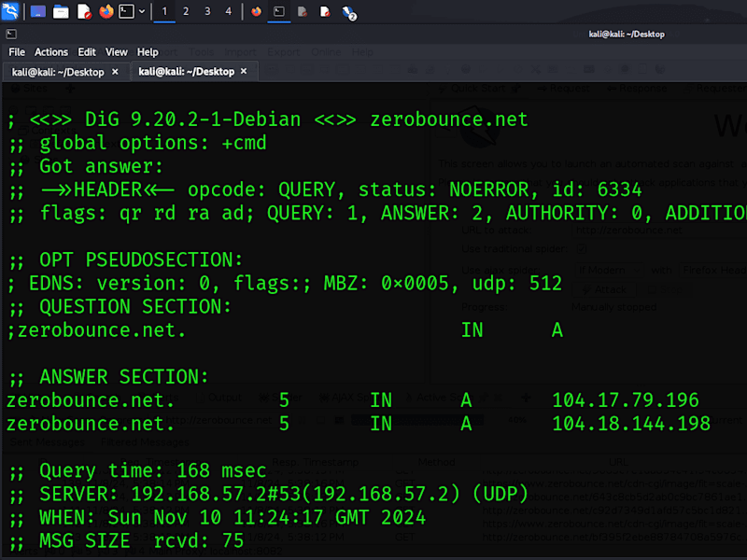Image resolution: width=747 pixels, height=560 pixels.
Task: Launch text editor beside the file manager icon
Action: pyautogui.click(x=84, y=11)
